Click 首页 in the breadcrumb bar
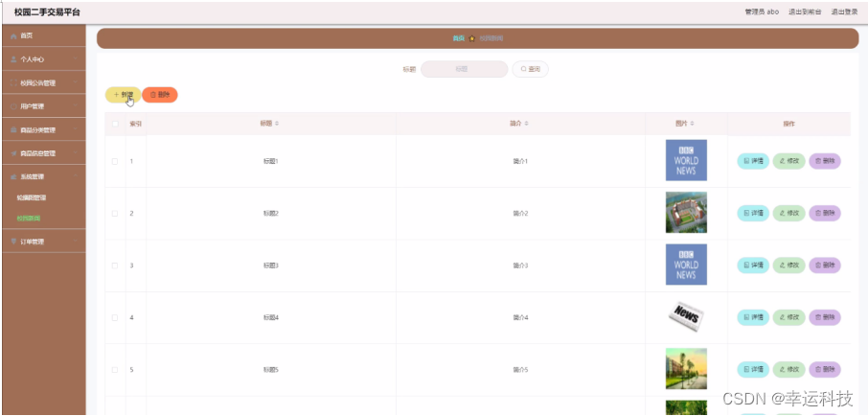This screenshot has width=868, height=416. [458, 38]
